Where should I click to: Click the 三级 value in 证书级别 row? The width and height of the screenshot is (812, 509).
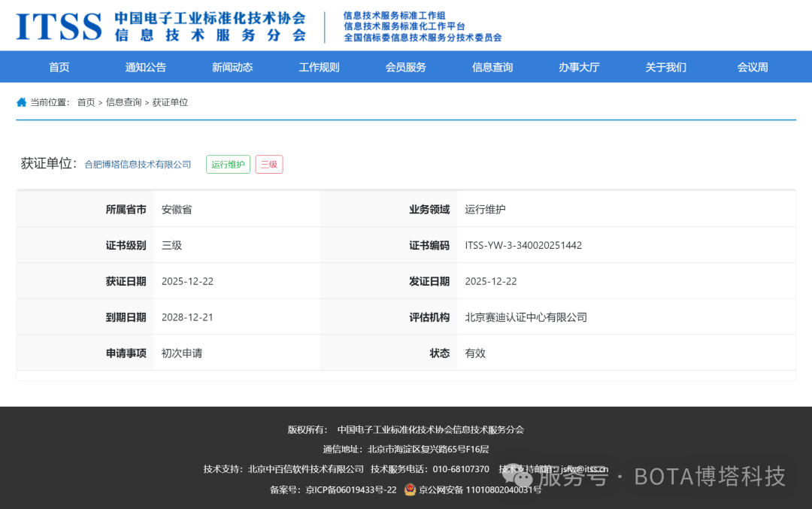tap(171, 245)
